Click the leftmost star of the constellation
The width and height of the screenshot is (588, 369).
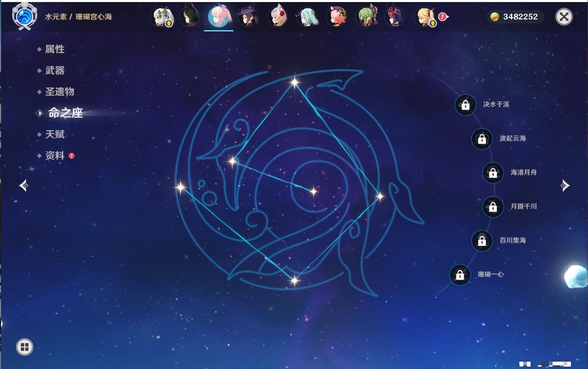click(180, 187)
